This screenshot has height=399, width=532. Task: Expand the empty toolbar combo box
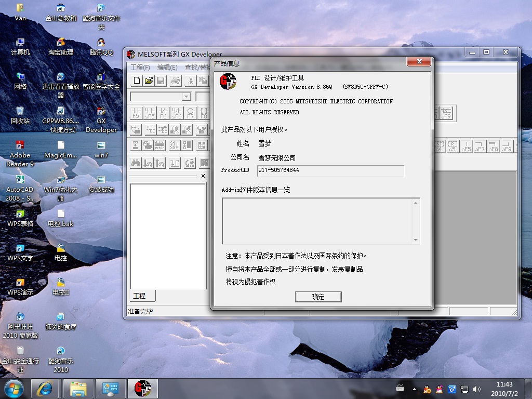coord(186,97)
